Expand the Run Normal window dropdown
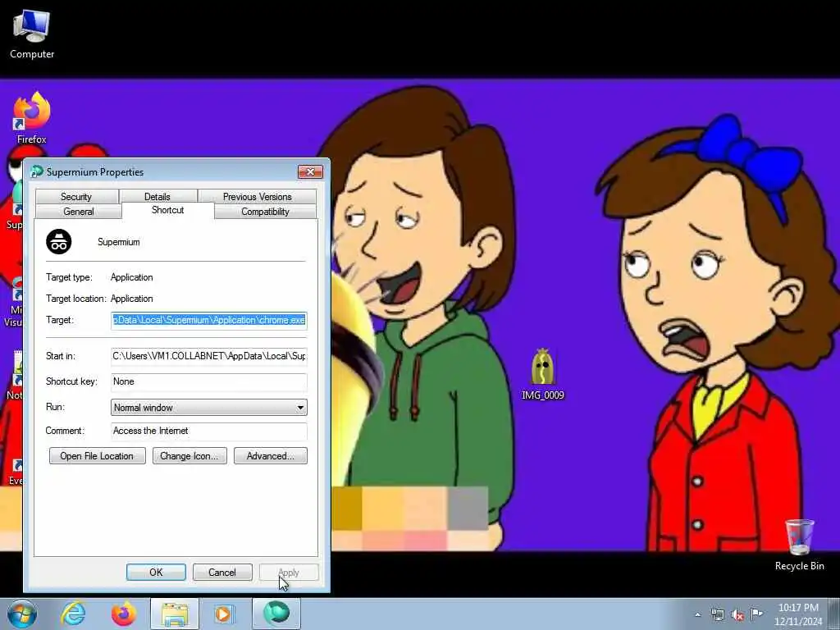The width and height of the screenshot is (840, 630). (209, 408)
